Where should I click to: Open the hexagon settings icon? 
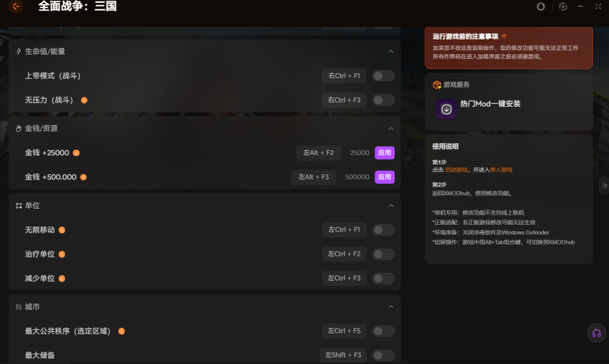pyautogui.click(x=563, y=7)
